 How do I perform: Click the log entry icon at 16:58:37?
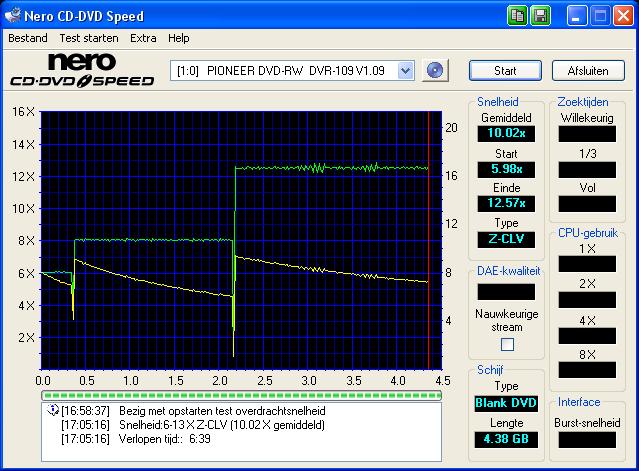(x=53, y=410)
